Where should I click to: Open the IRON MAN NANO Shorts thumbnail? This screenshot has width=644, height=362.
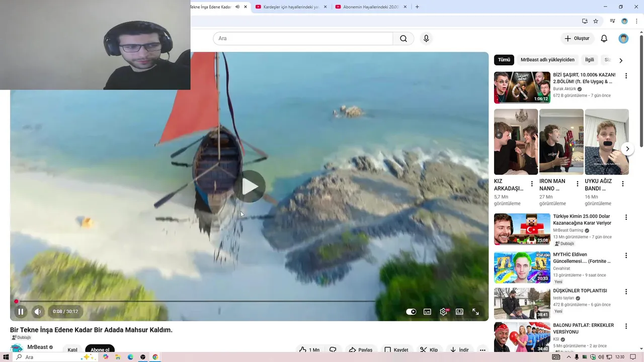[x=561, y=142]
